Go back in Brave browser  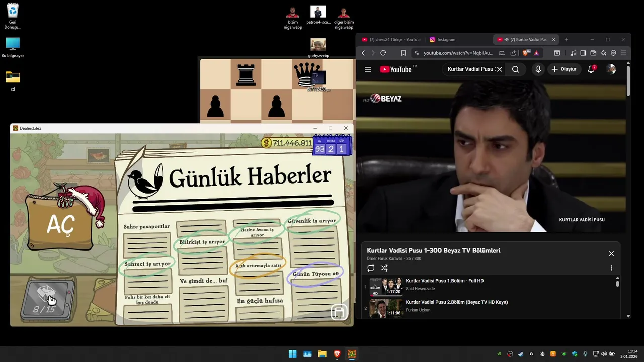tap(363, 53)
